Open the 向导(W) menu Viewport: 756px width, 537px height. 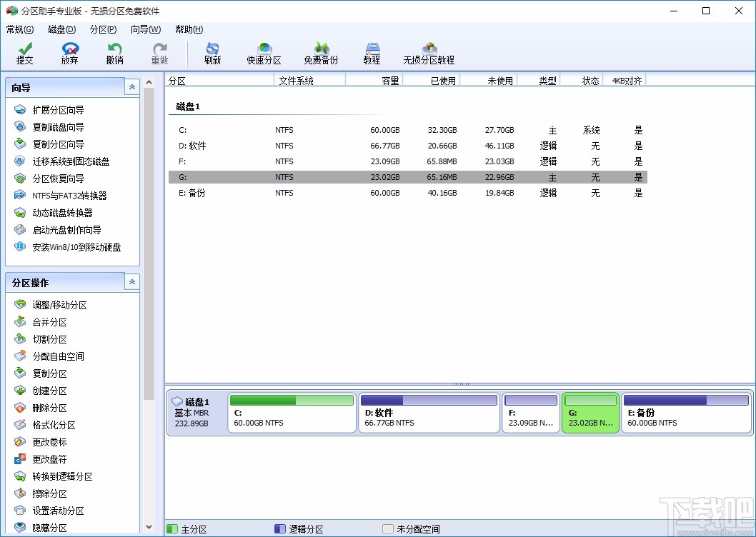(146, 29)
